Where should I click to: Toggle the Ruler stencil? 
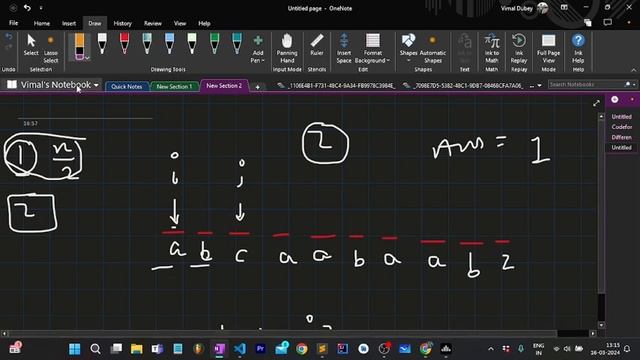tap(317, 45)
